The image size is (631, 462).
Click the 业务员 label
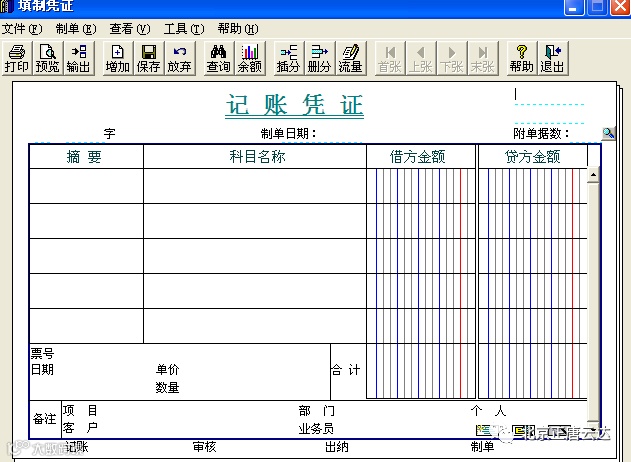316,429
